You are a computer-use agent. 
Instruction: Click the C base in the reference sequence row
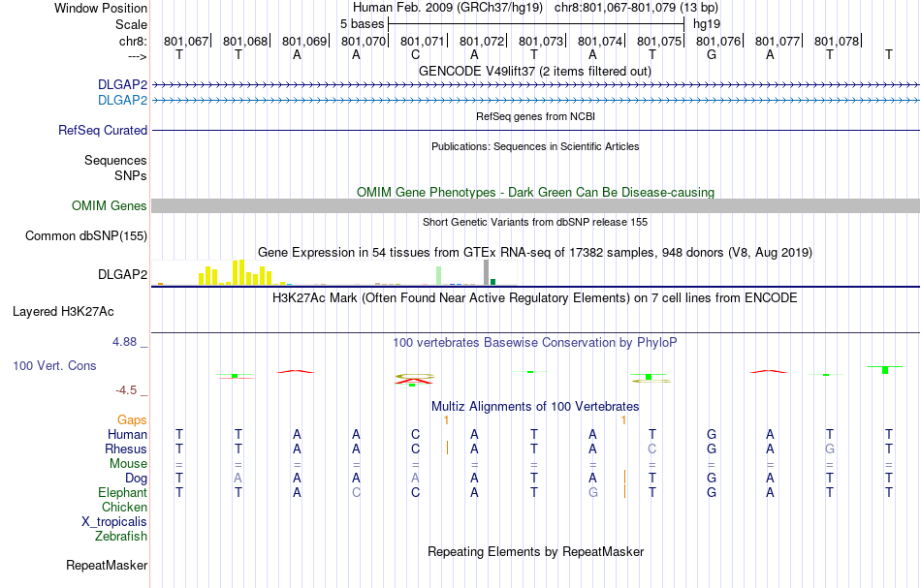(415, 55)
